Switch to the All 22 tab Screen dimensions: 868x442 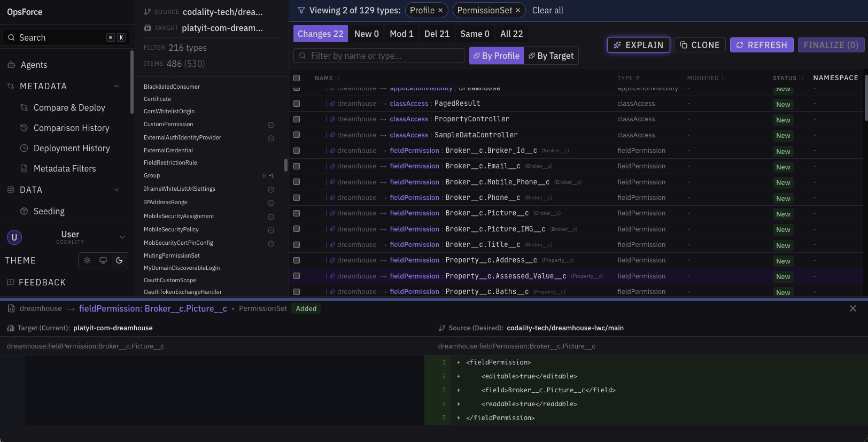click(511, 34)
